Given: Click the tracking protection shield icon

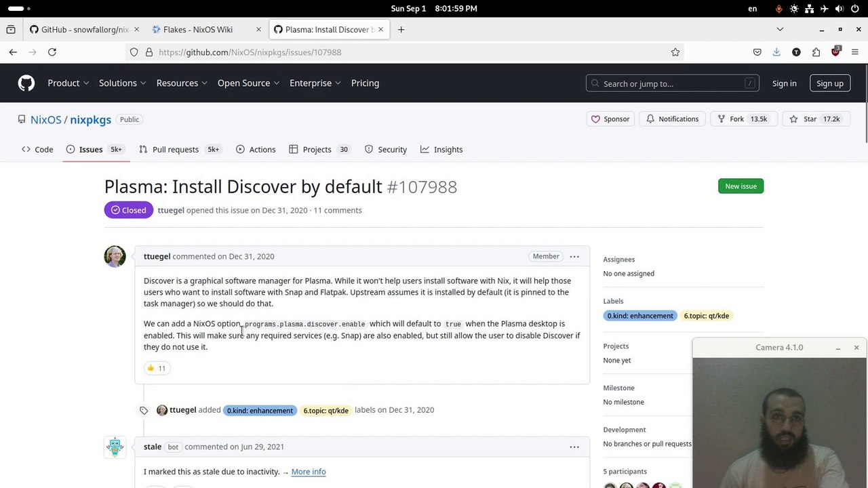Looking at the screenshot, I should [x=134, y=52].
